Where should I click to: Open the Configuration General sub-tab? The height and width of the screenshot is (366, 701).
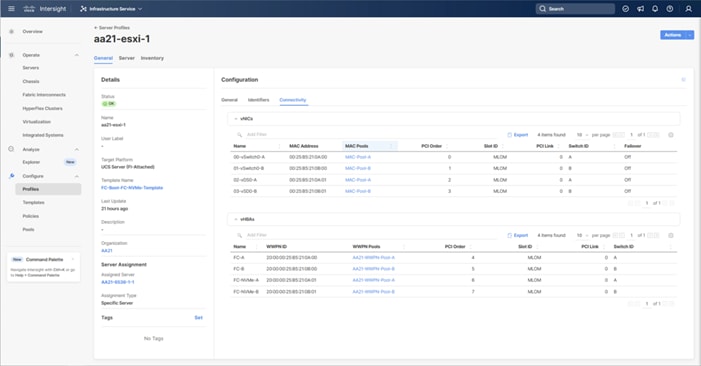pyautogui.click(x=229, y=100)
